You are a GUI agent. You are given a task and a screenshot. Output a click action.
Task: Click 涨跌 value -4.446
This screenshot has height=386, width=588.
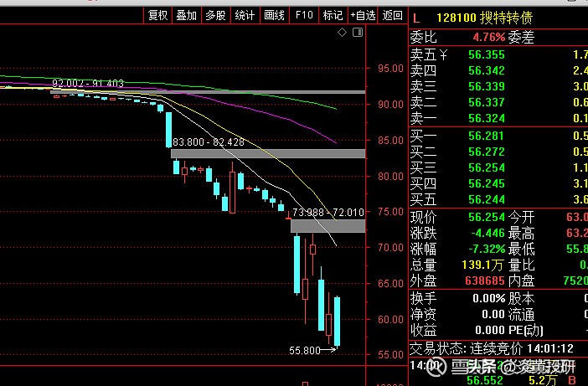487,233
